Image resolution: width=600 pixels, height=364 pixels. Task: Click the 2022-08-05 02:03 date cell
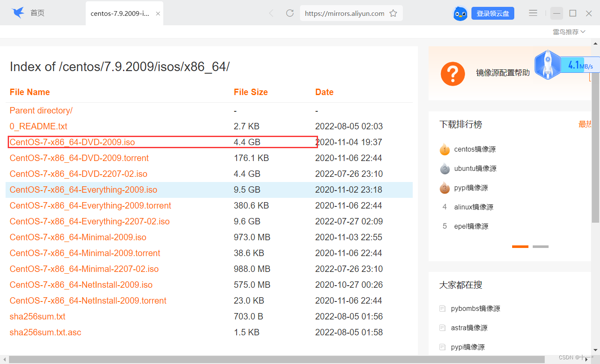[x=349, y=126]
